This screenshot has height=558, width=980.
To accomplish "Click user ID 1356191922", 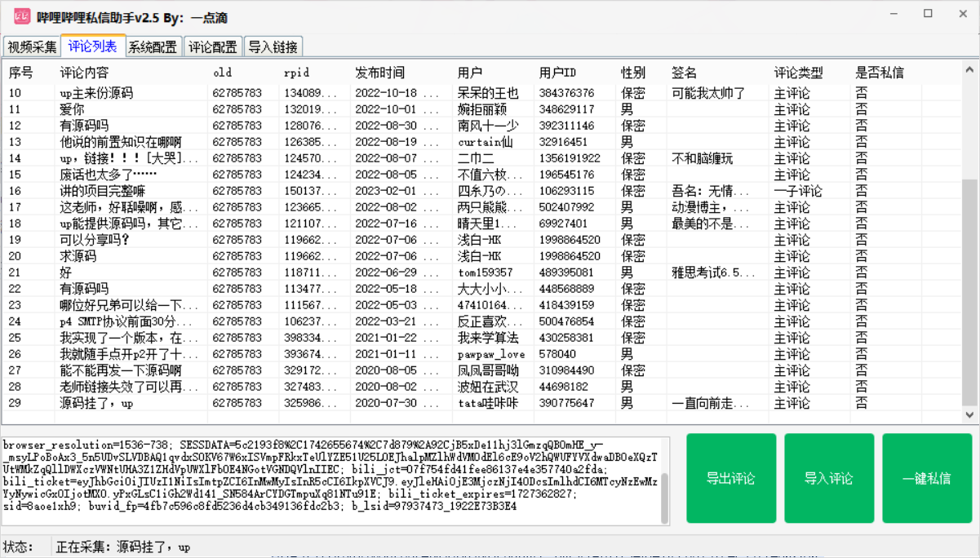I will click(570, 158).
